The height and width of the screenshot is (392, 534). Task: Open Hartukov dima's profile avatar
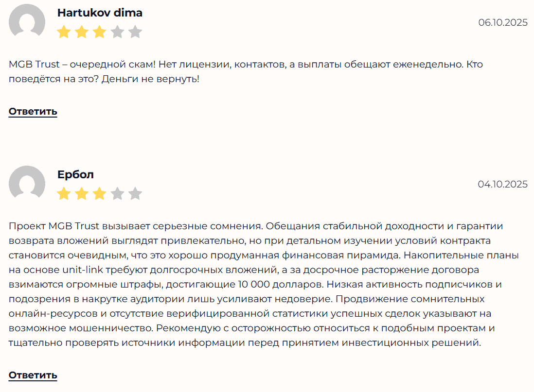click(27, 22)
